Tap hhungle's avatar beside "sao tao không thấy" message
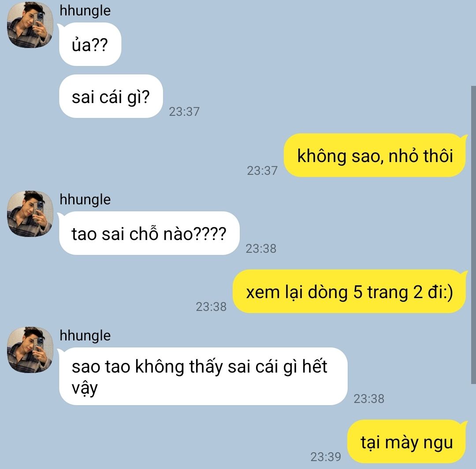The image size is (476, 469). coord(30,350)
